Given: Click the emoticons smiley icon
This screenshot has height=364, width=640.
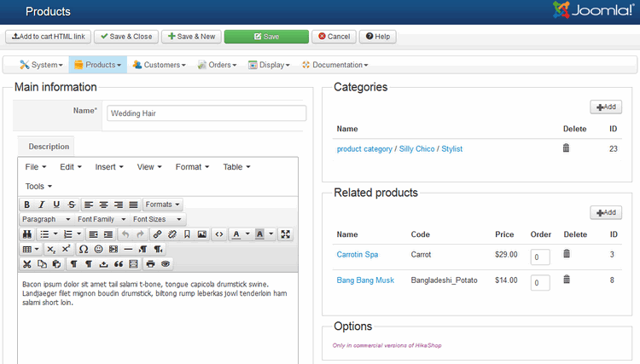Looking at the screenshot, I should 98,249.
